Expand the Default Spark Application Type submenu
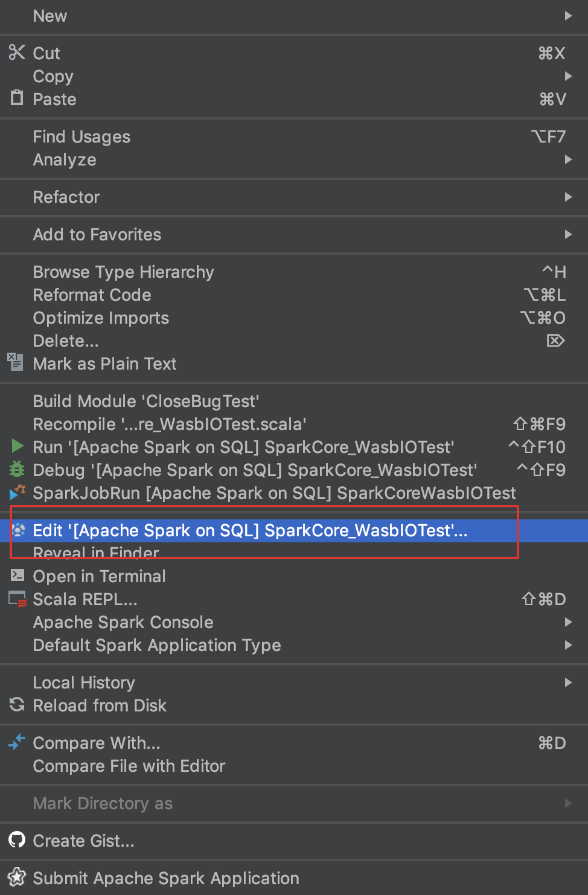588x895 pixels. pos(568,645)
